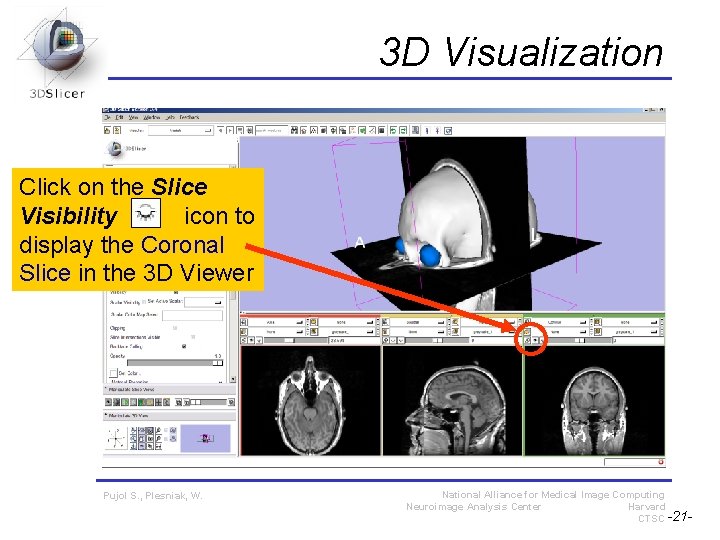Click the Redo toolbar icon
The height and width of the screenshot is (540, 720).
pos(403,130)
